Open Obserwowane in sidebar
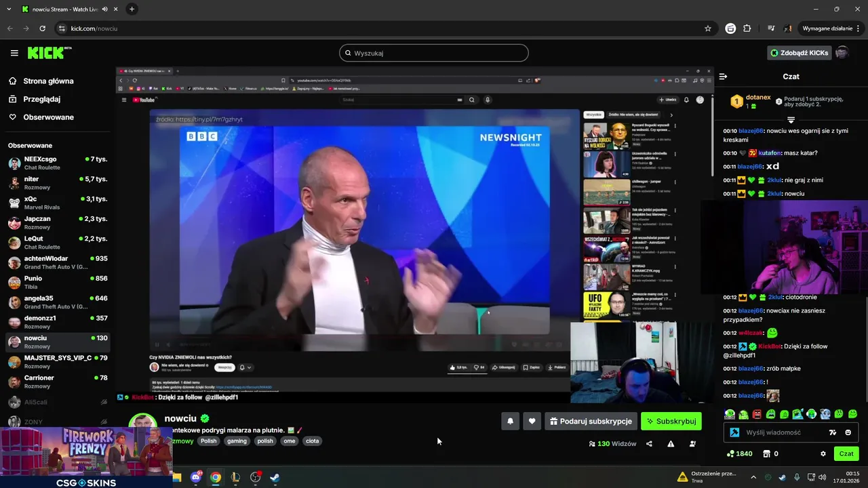Screen dimensions: 868x488 [48, 117]
